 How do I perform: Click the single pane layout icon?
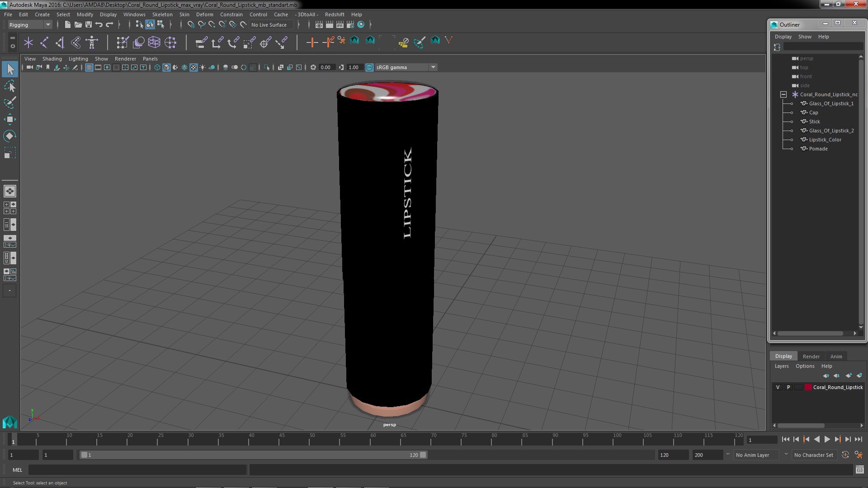9,191
